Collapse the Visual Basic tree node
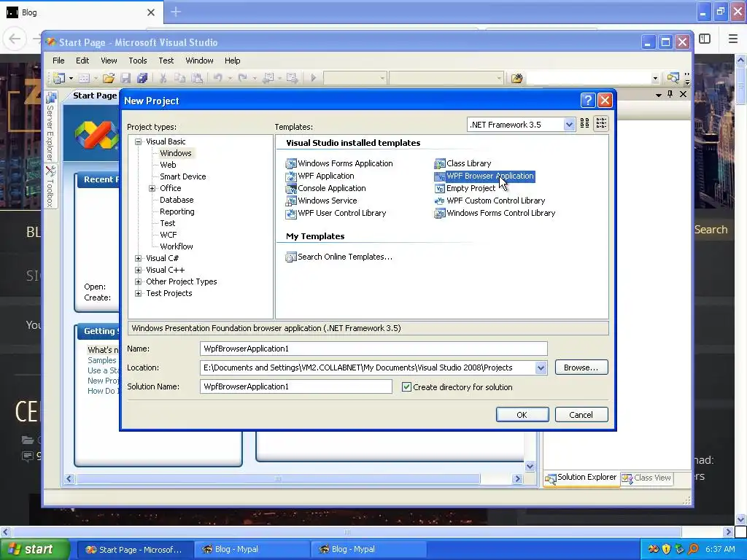Screen dimensions: 747x560 point(138,141)
